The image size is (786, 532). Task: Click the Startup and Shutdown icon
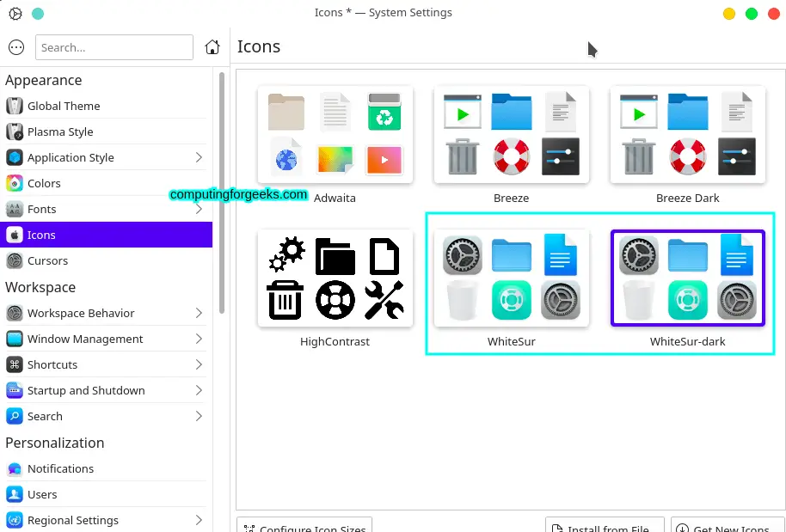(x=15, y=390)
